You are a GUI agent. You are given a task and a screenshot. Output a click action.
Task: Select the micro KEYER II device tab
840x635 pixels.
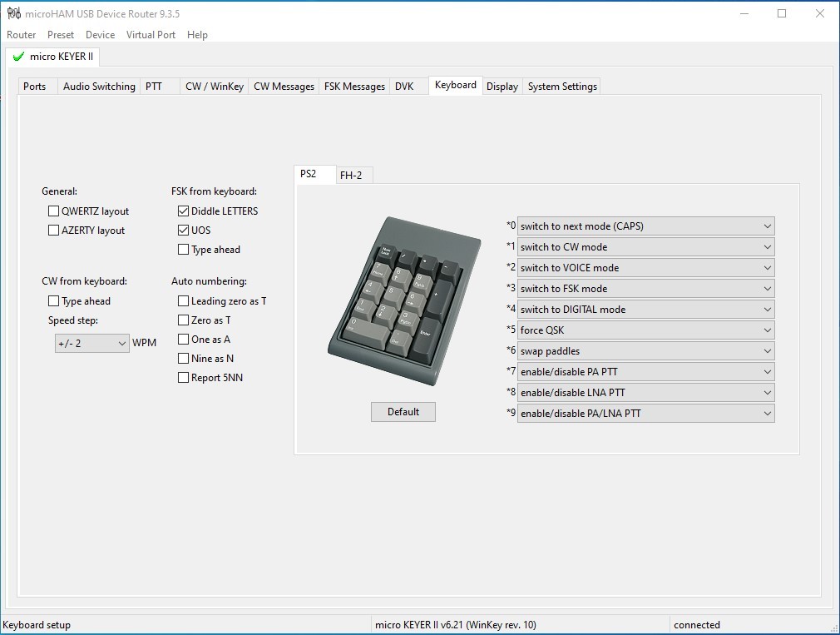pos(52,57)
